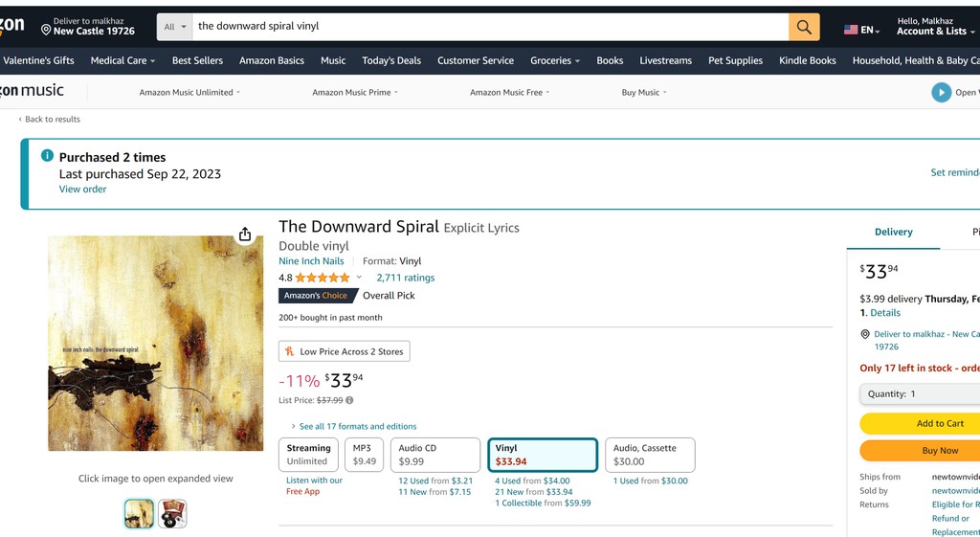Click the US flag language icon
The image size is (980, 537).
tap(850, 30)
